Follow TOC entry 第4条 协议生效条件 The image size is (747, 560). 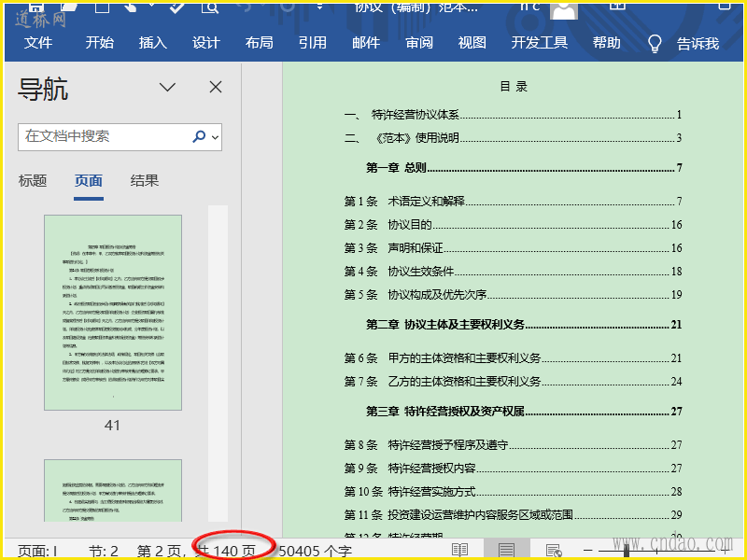(x=513, y=272)
